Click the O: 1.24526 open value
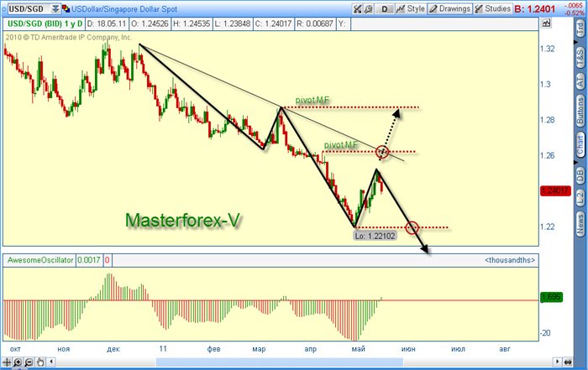Image resolution: width=588 pixels, height=370 pixels. point(150,24)
